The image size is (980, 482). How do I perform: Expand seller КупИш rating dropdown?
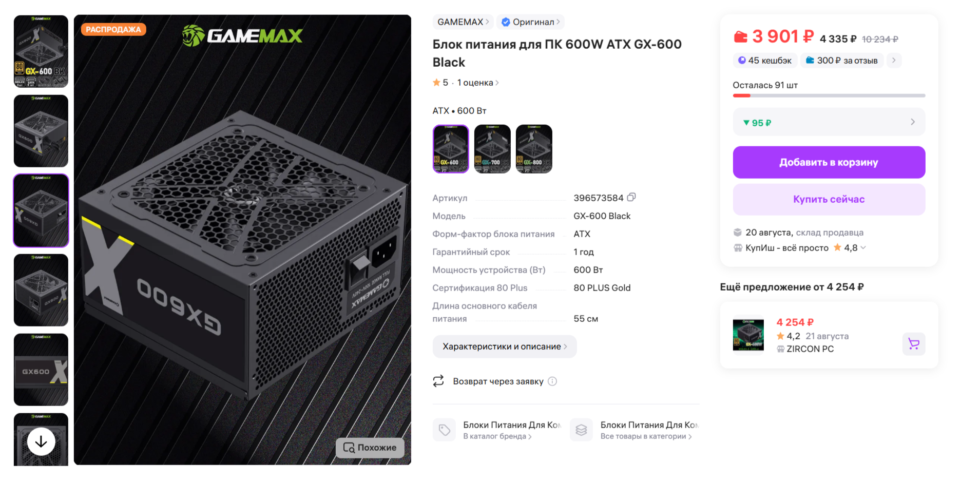(863, 247)
